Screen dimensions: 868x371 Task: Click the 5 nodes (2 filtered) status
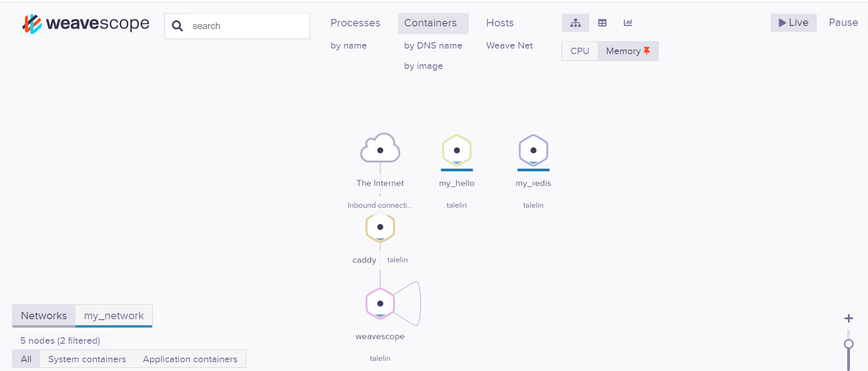(x=60, y=340)
